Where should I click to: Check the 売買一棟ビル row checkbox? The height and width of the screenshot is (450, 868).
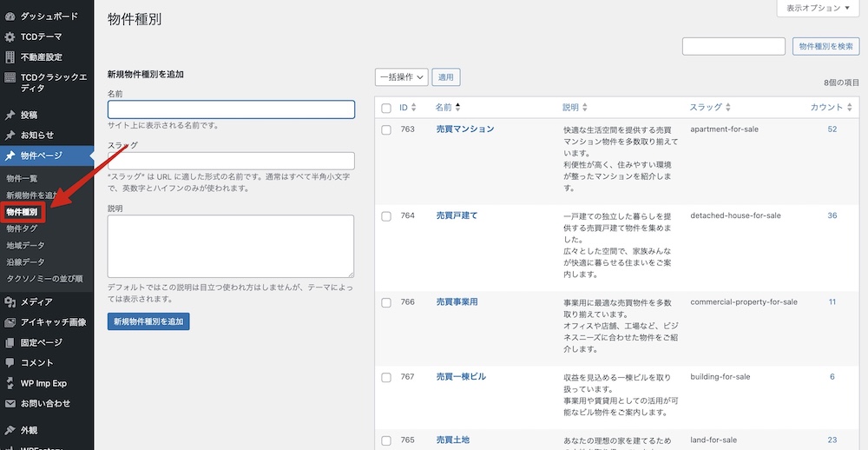pos(386,377)
